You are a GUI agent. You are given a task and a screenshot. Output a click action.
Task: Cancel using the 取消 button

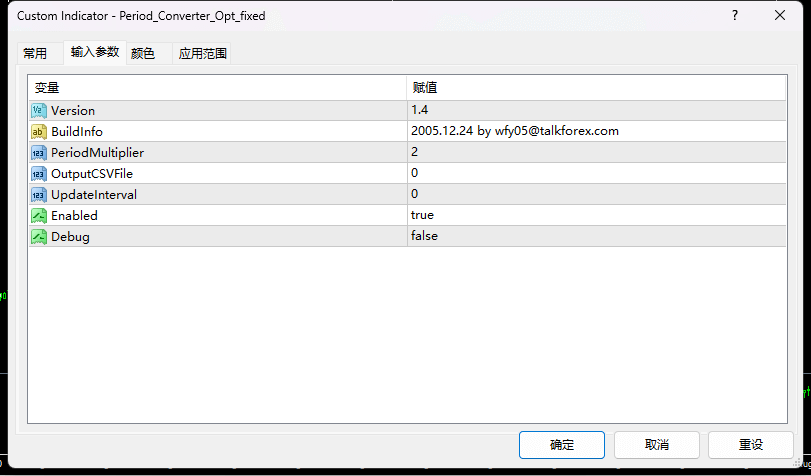pyautogui.click(x=657, y=445)
